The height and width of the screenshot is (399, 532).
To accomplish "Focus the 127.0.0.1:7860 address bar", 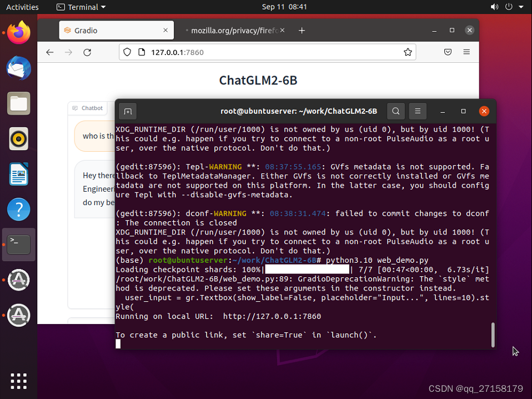I will (268, 52).
